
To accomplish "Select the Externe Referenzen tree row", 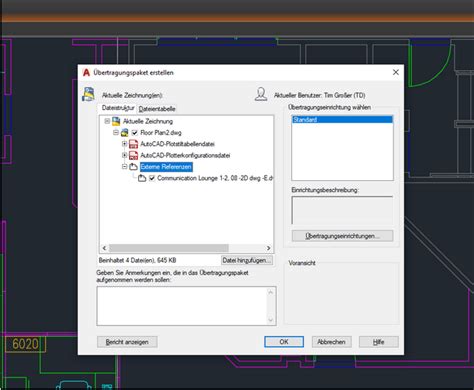I will pos(166,167).
